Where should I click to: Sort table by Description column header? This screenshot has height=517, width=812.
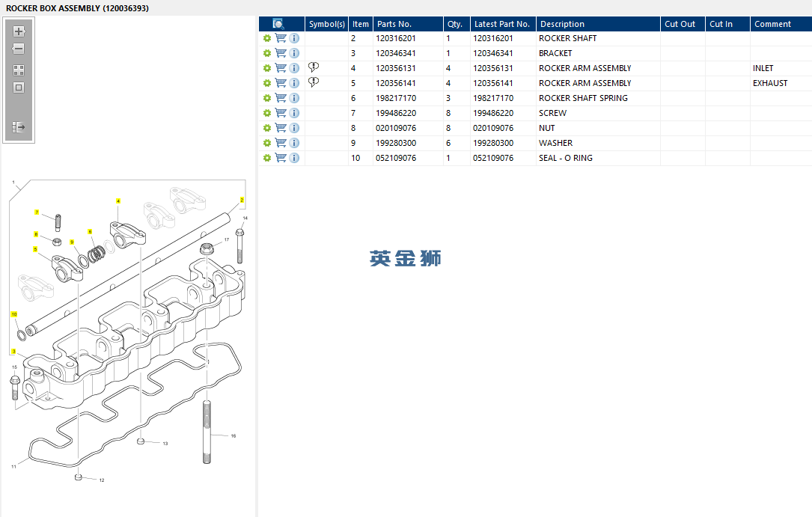pos(562,24)
